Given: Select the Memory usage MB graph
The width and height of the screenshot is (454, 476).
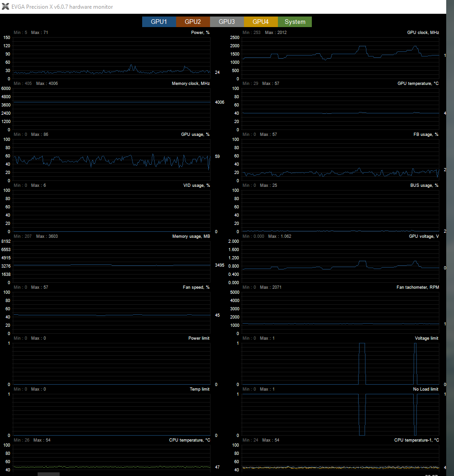Looking at the screenshot, I should tap(111, 262).
